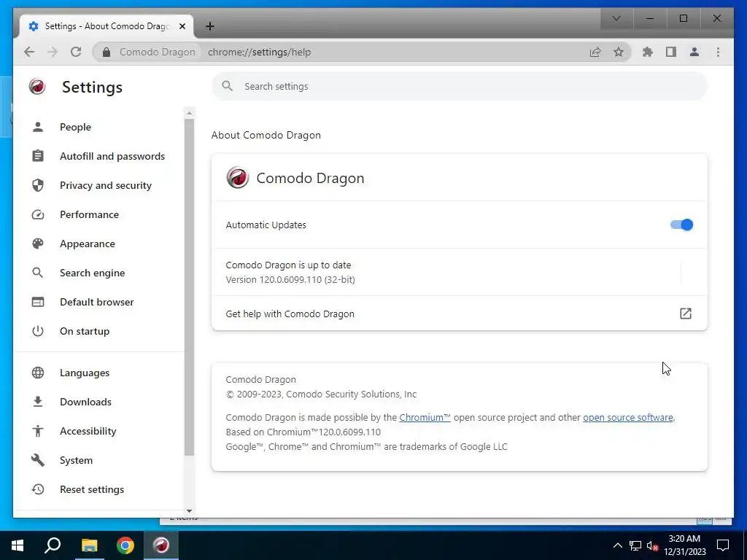Click version text 120.0.6099.110 (32-bit)

tap(290, 279)
